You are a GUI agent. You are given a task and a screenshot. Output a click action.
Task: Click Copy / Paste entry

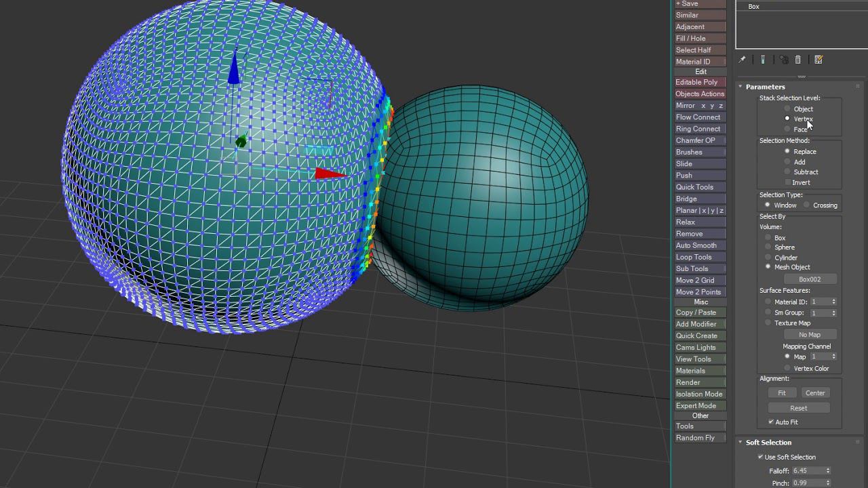click(x=700, y=312)
